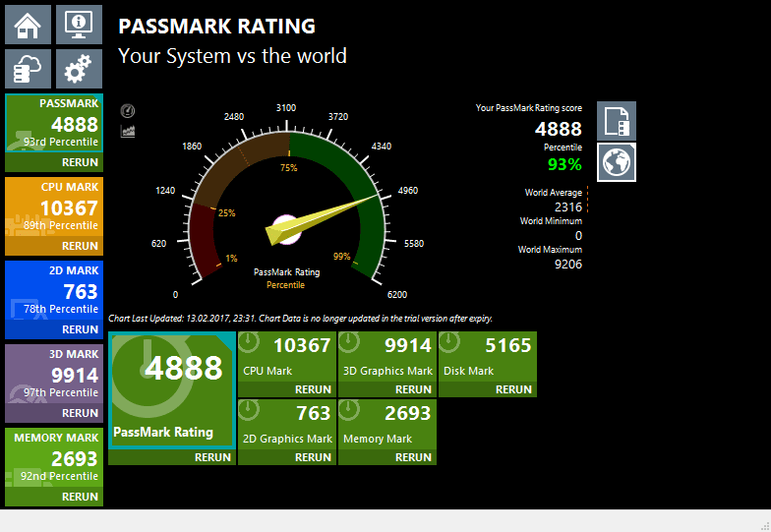Click the green 93% percentile value
This screenshot has width=771, height=532.
(564, 164)
